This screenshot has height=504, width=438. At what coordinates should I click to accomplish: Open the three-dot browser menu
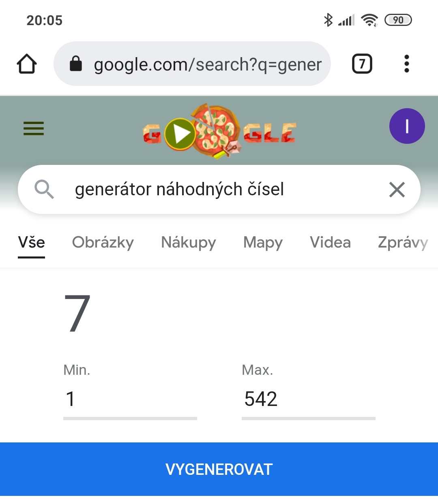(406, 64)
